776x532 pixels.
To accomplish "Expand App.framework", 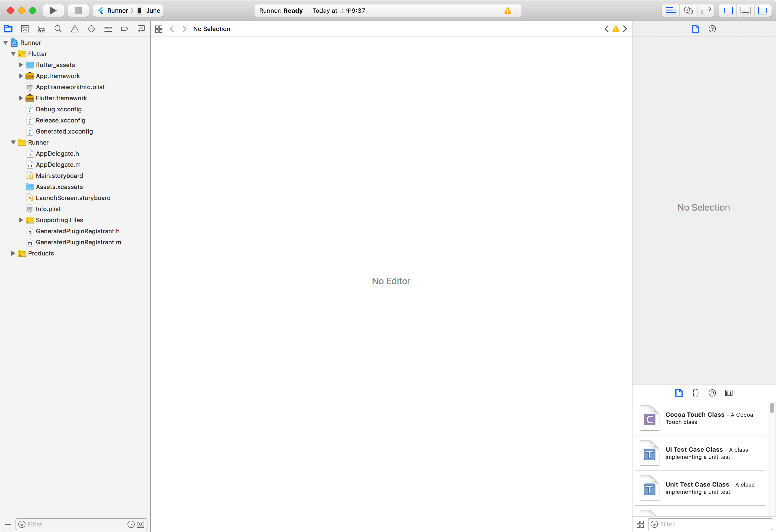I will click(21, 76).
